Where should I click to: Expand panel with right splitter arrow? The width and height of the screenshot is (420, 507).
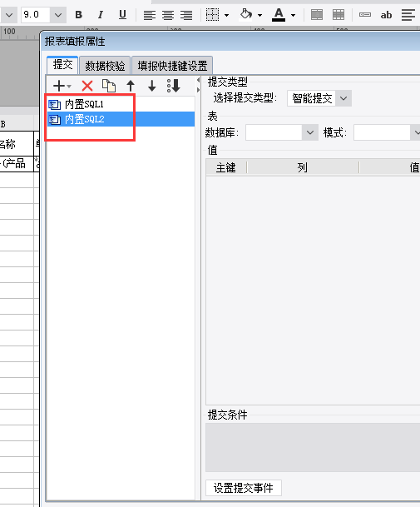pyautogui.click(x=198, y=90)
